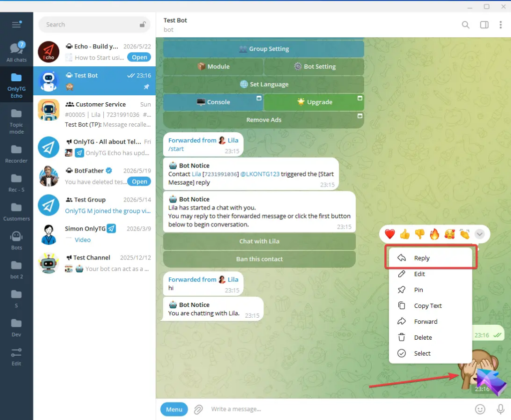The width and height of the screenshot is (511, 420).
Task: Toggle the right side panel icon
Action: [484, 25]
